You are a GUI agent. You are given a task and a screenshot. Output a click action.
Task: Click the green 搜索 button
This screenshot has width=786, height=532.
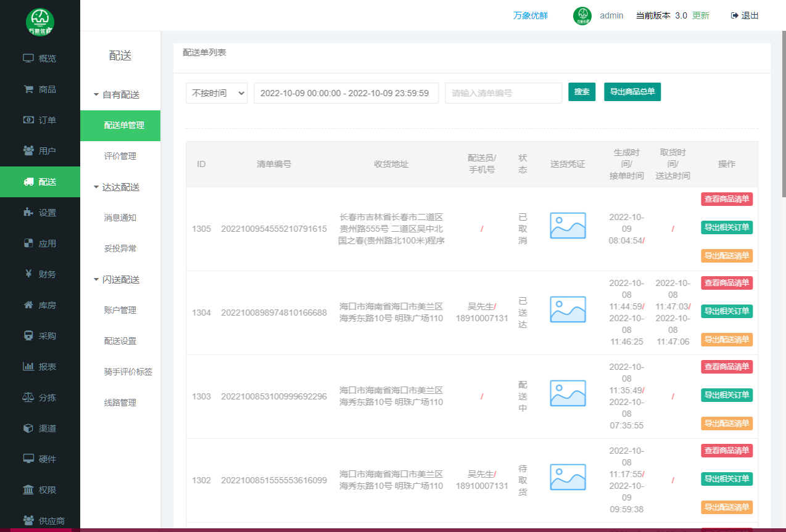tap(582, 92)
